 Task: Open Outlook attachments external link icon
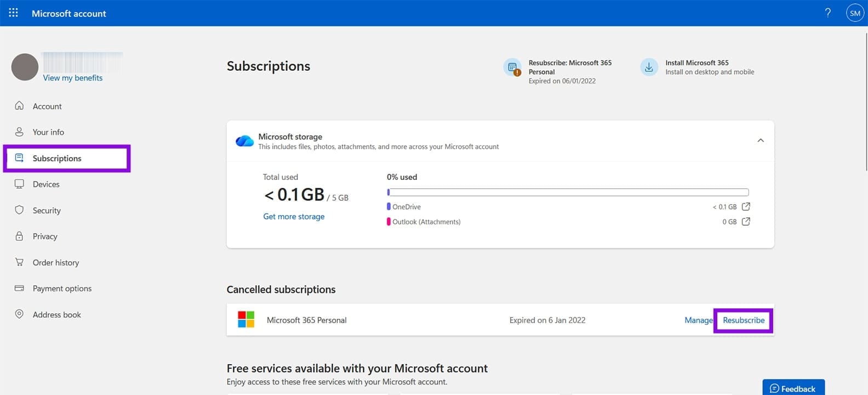(x=746, y=221)
